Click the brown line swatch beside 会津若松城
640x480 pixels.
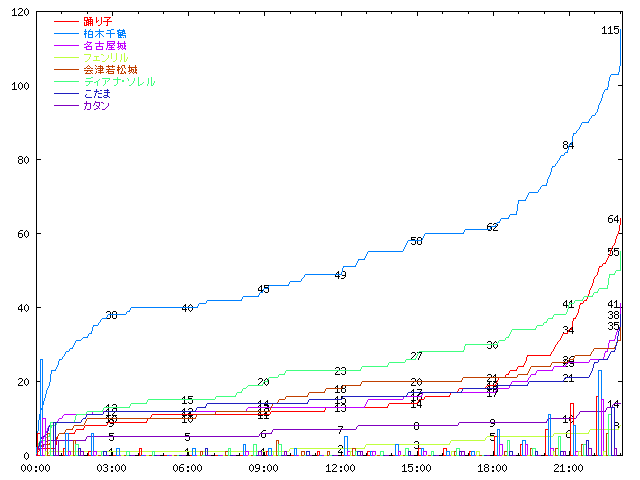coord(66,69)
